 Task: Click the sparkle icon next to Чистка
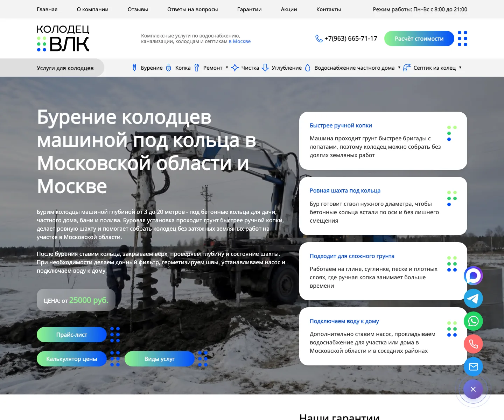(235, 68)
